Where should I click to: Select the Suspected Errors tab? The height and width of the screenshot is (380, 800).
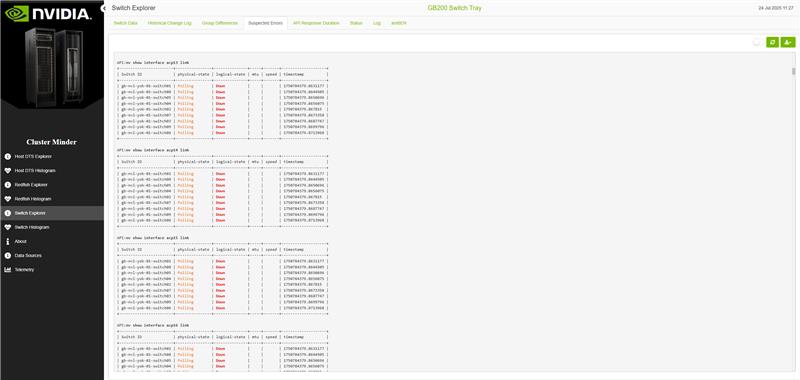(x=265, y=23)
